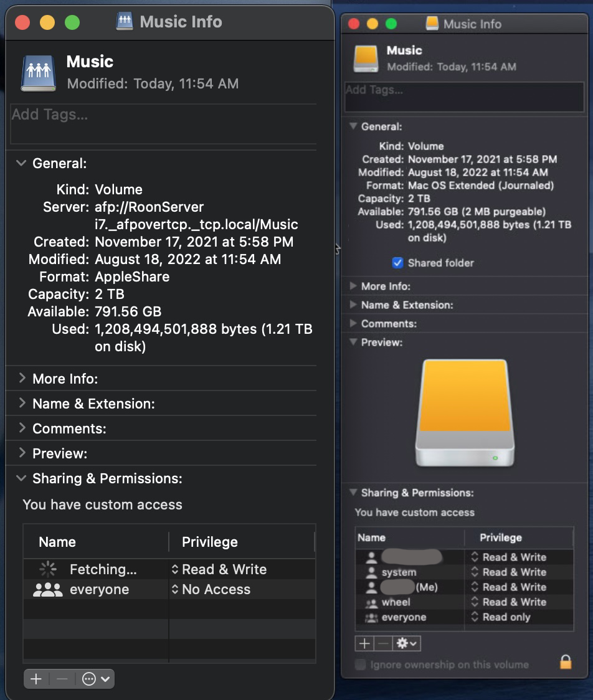Open privilege dropdown for wheel group
The image size is (593, 700).
(509, 602)
